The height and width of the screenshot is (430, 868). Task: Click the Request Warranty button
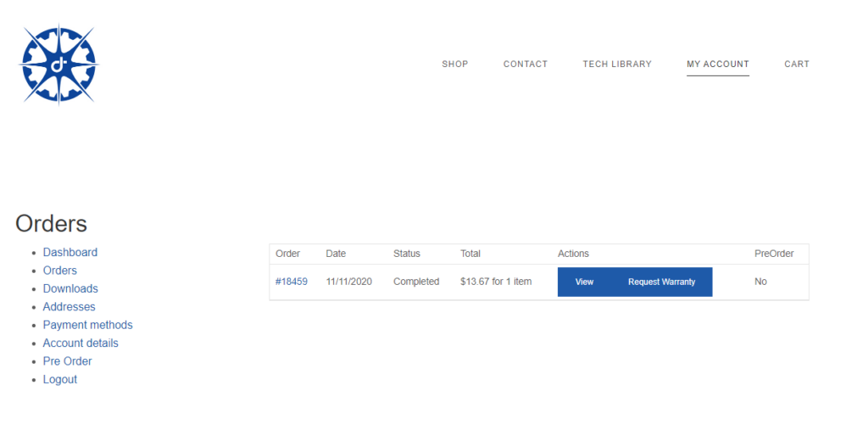(x=661, y=282)
